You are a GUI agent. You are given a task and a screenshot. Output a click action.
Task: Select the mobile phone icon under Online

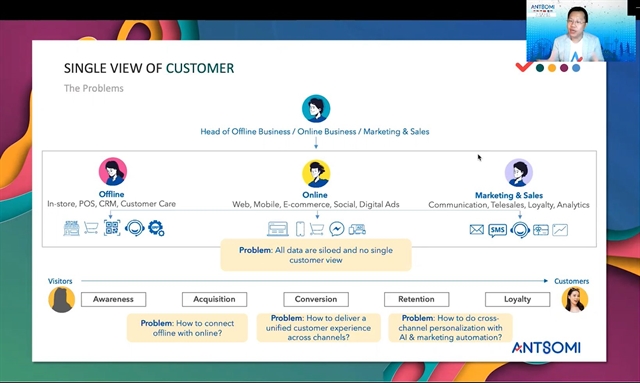300,229
